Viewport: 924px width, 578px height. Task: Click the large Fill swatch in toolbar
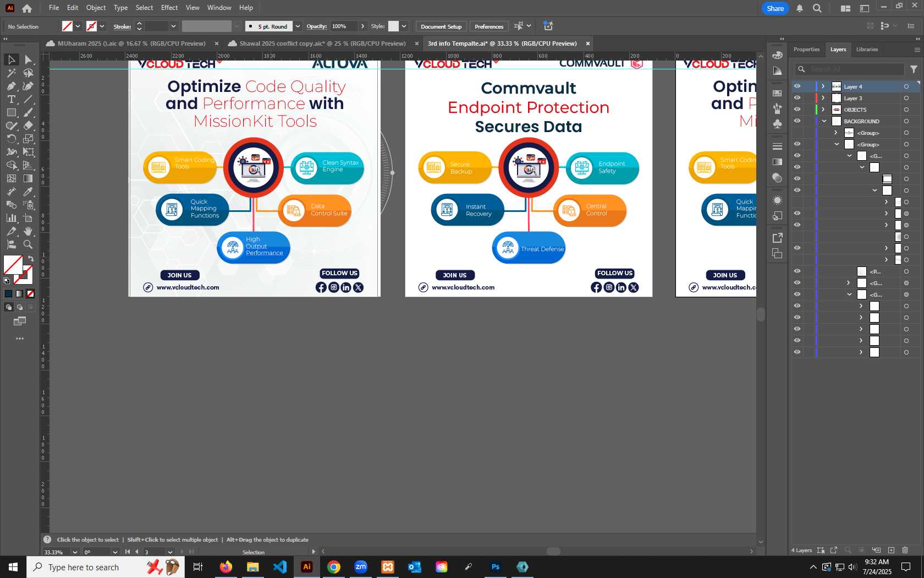[13, 265]
